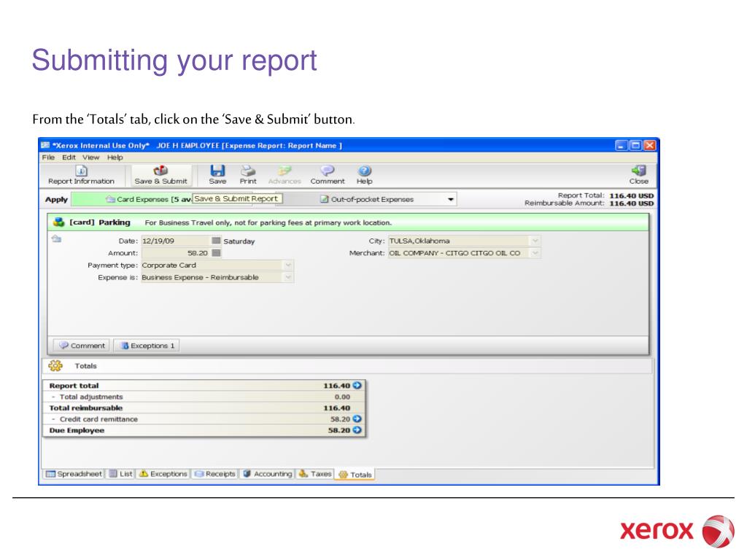Click the Report Total 116.40 USD value
The height and width of the screenshot is (560, 747).
coord(631,195)
